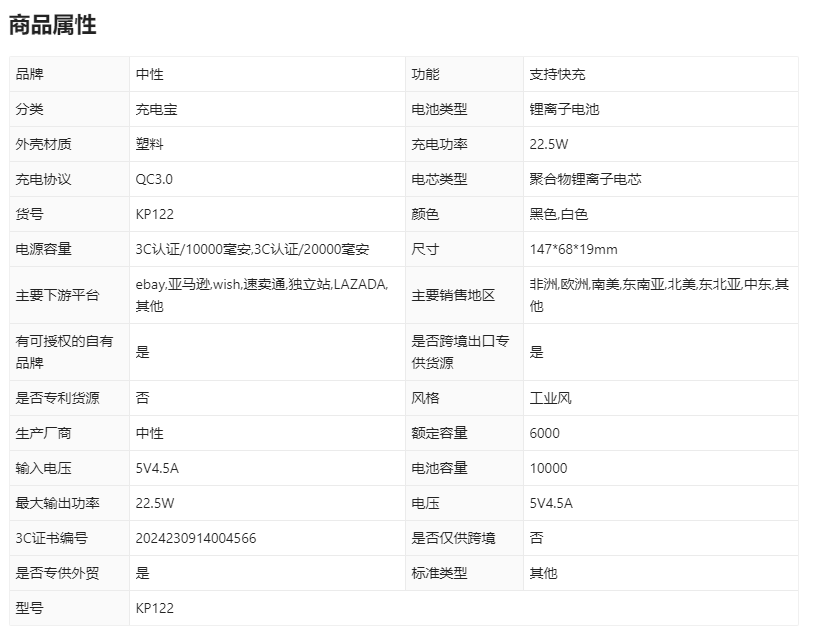Click the 充电宝 category value
This screenshot has height=637, width=816.
[156, 109]
